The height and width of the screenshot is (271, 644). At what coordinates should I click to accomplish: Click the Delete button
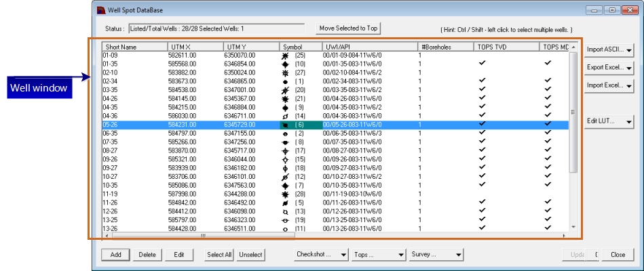(x=147, y=255)
